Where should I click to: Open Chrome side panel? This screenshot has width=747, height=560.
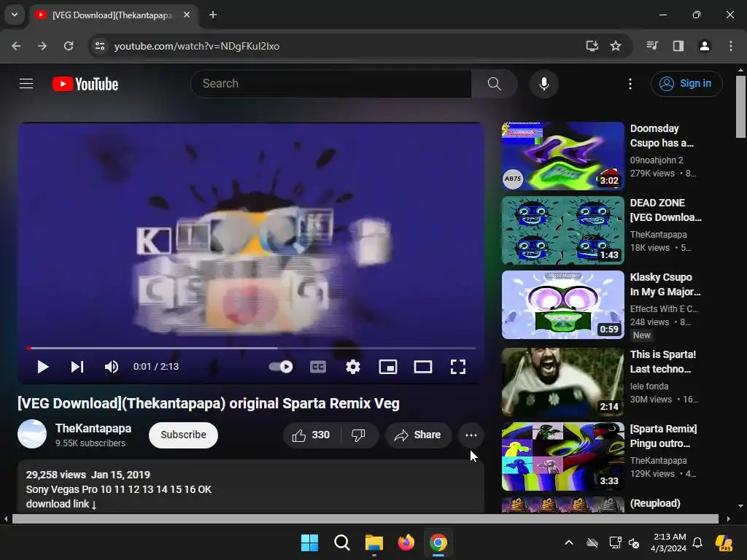click(678, 46)
